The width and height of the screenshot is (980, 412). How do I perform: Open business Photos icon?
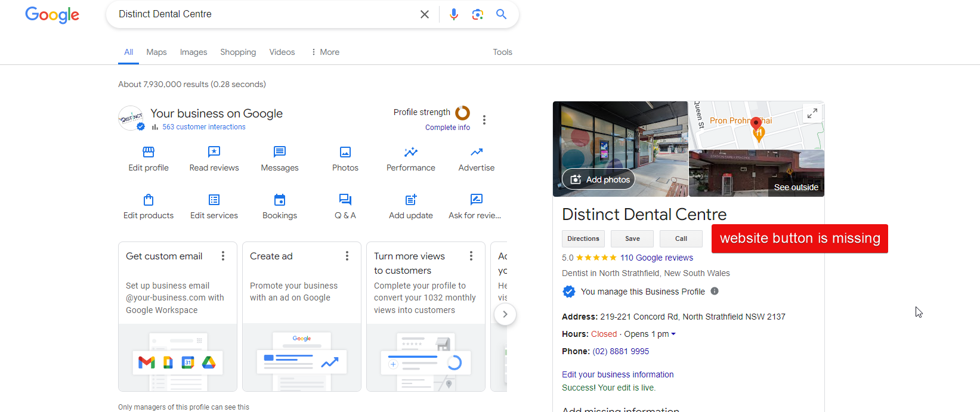click(345, 153)
